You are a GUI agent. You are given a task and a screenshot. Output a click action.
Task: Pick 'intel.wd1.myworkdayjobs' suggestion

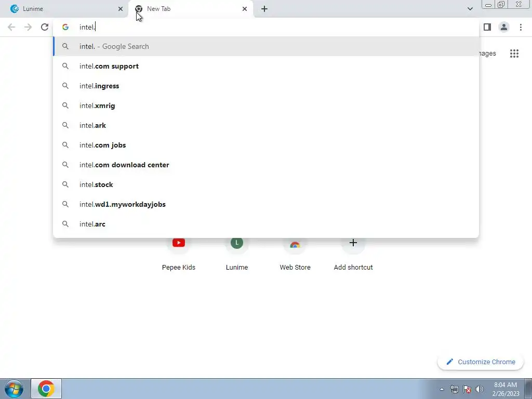click(266, 204)
